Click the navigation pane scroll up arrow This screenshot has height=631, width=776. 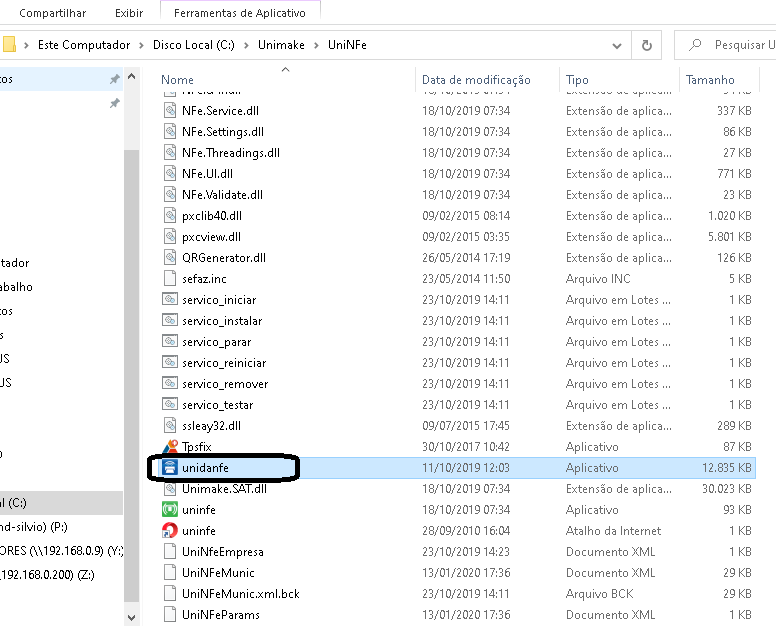[x=132, y=77]
